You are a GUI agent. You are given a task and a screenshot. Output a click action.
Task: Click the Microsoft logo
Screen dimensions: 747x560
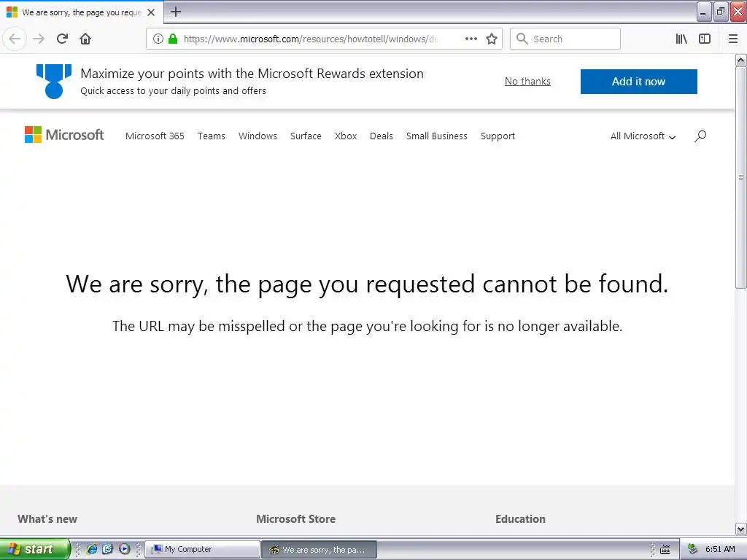pos(64,135)
